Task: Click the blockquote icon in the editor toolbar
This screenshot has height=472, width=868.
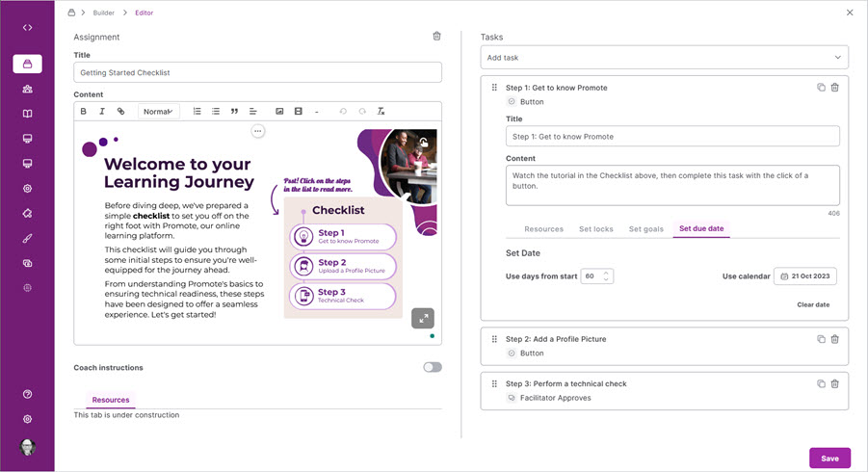Action: tap(234, 112)
